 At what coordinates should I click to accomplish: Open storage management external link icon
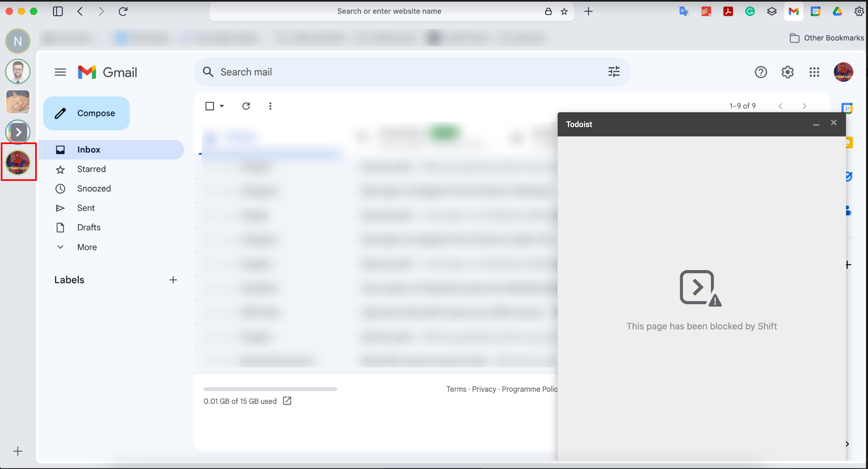287,401
